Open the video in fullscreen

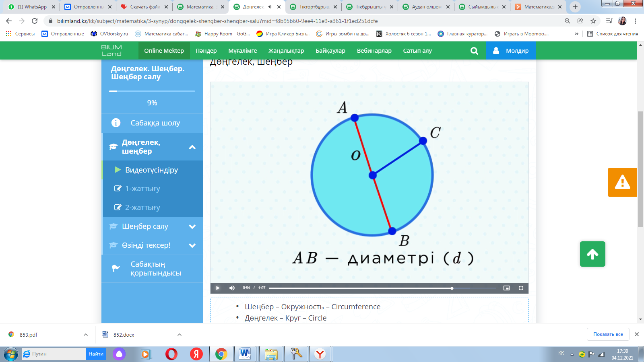(521, 288)
